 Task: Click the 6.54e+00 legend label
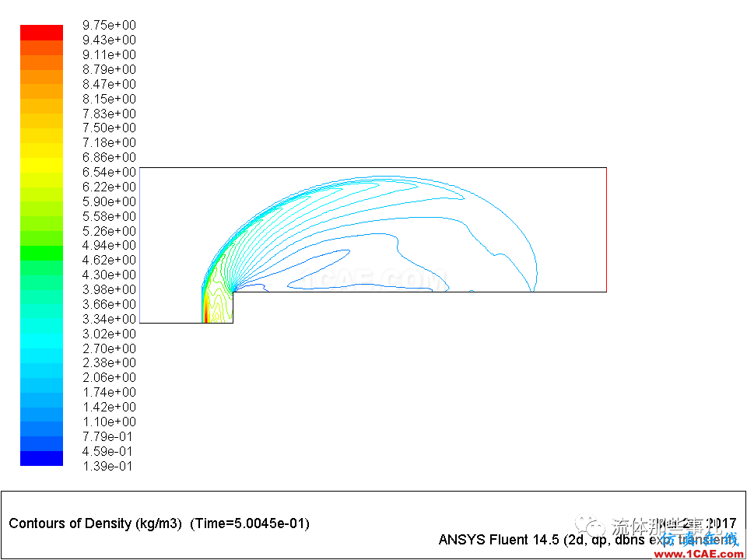coord(109,173)
